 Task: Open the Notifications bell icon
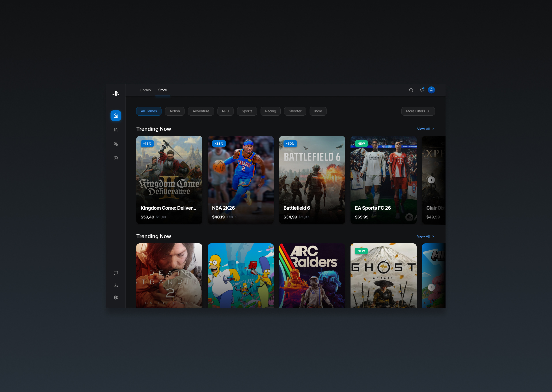coord(421,90)
